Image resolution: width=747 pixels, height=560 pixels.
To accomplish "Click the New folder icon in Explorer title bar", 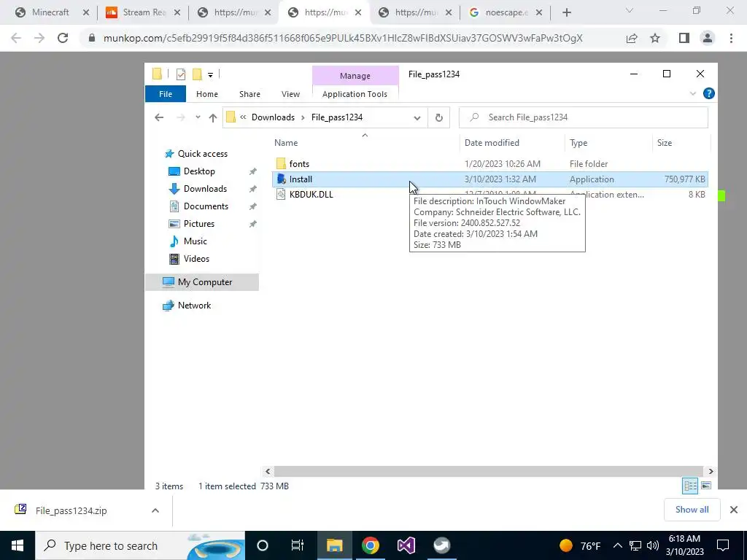I will [197, 74].
